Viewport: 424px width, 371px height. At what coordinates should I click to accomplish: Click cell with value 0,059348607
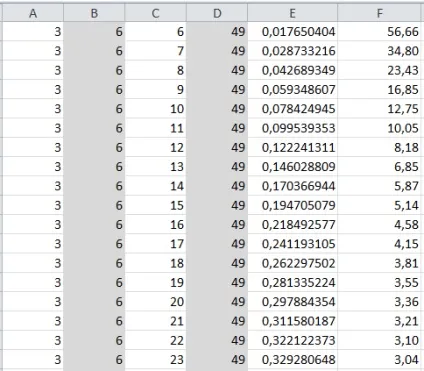[x=293, y=90]
